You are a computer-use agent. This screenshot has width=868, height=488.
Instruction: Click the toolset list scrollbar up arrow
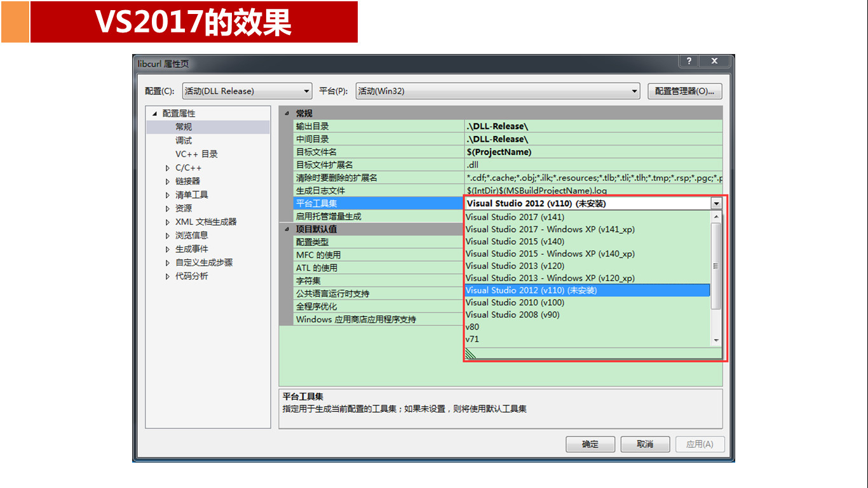pyautogui.click(x=716, y=217)
